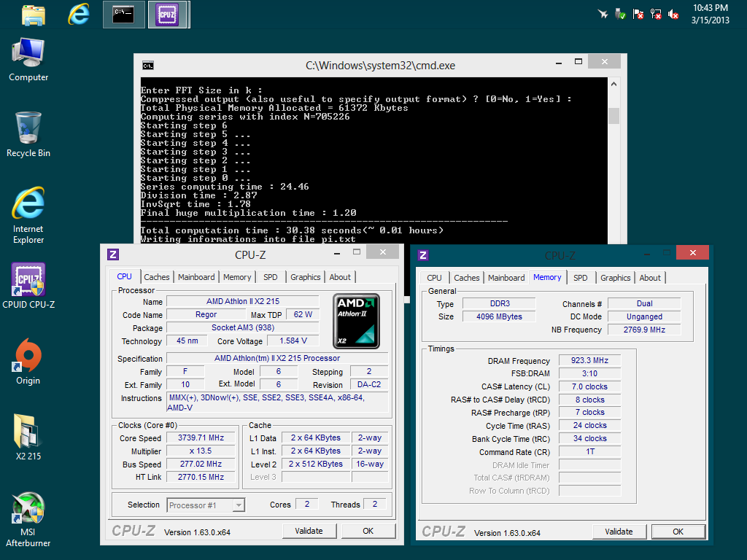Launch the CPUID CPU-Z desktop shortcut
Image resolution: width=747 pixels, height=560 pixels.
tap(28, 286)
